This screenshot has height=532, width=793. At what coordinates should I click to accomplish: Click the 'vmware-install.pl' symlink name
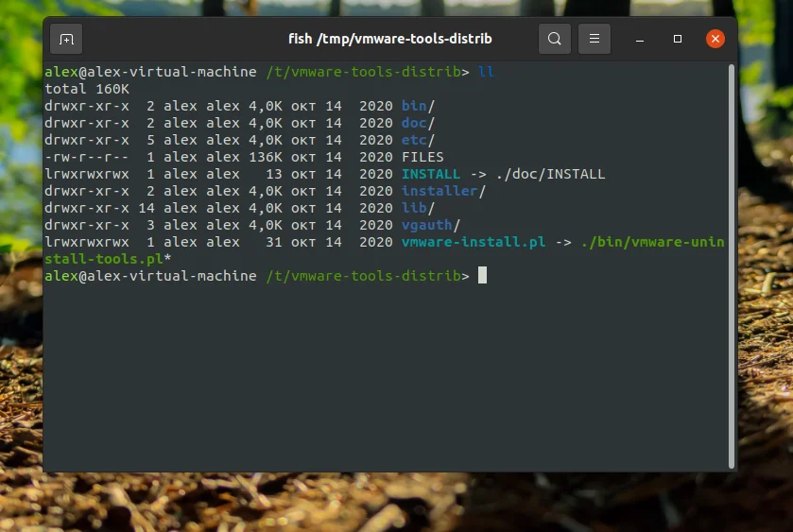[x=474, y=242]
